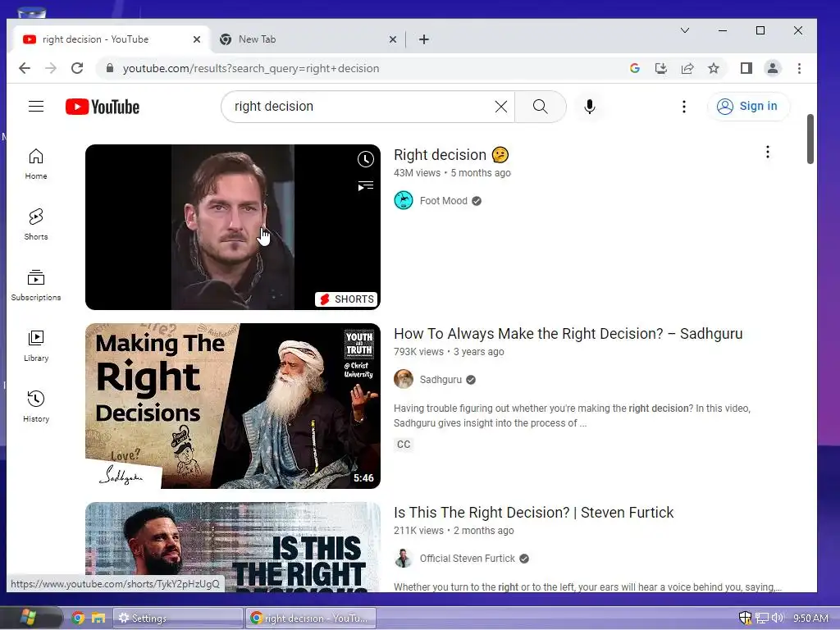
Task: Open a new browser tab with plus
Action: coord(424,39)
